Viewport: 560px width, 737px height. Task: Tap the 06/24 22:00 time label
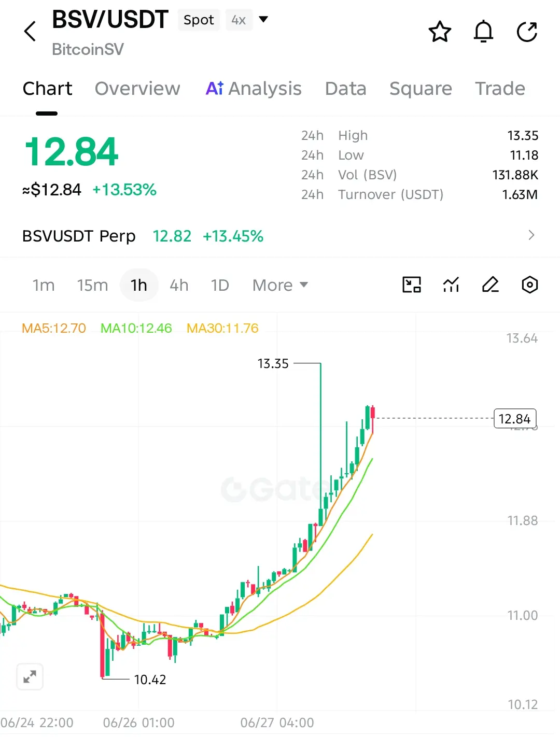click(37, 722)
